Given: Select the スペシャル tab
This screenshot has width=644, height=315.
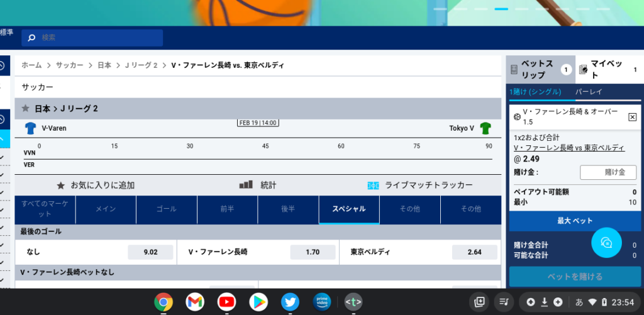Looking at the screenshot, I should pos(349,209).
